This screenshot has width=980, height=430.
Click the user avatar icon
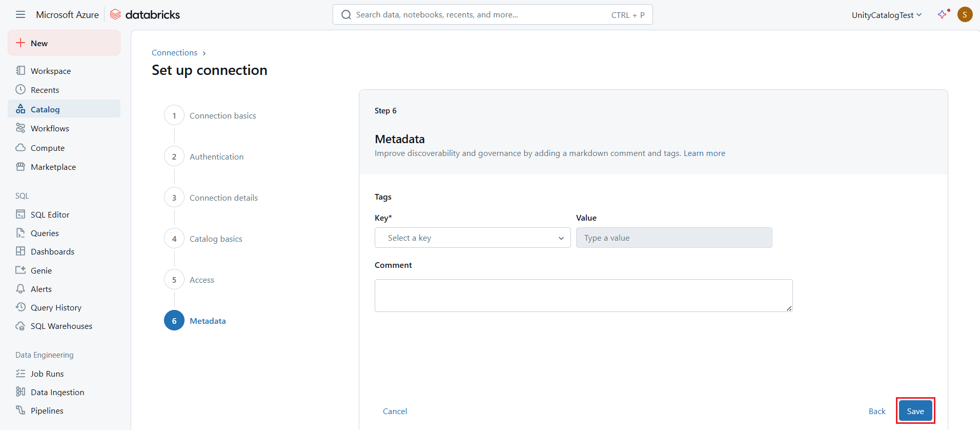click(x=965, y=14)
